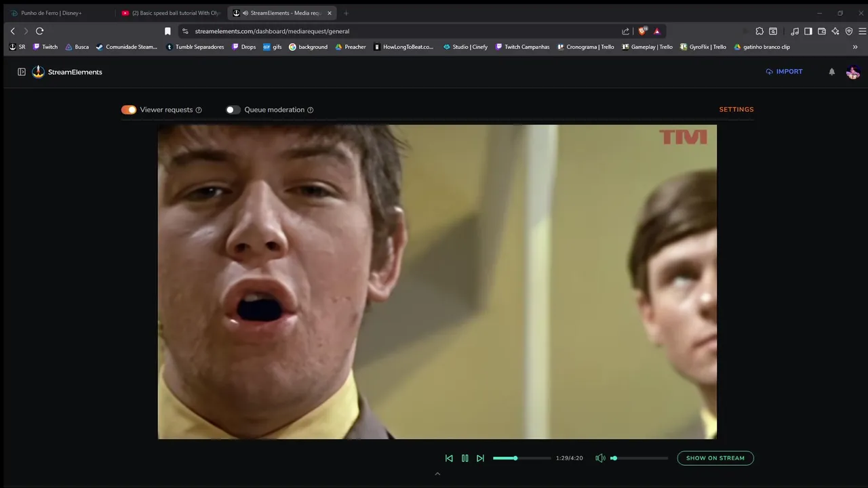Open media request Settings
The image size is (868, 488).
(x=736, y=109)
